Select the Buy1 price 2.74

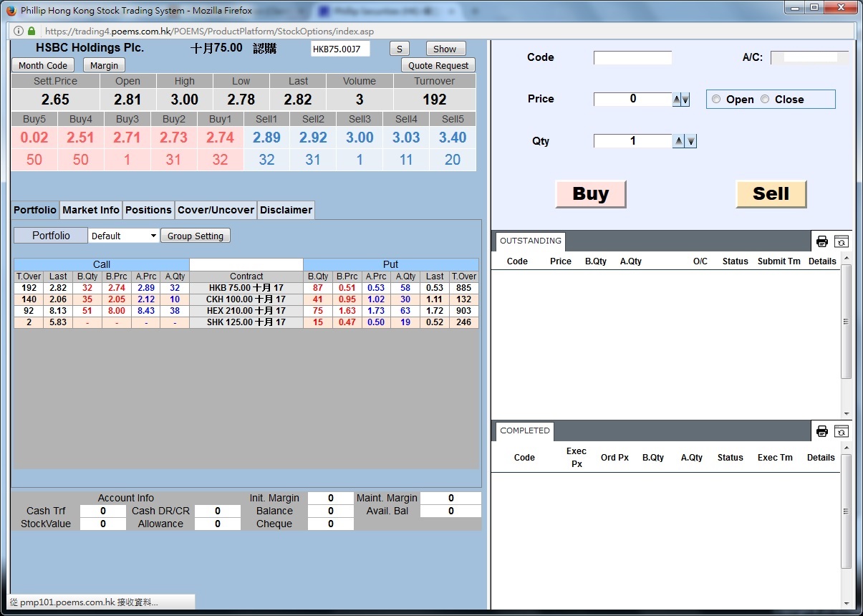point(220,138)
